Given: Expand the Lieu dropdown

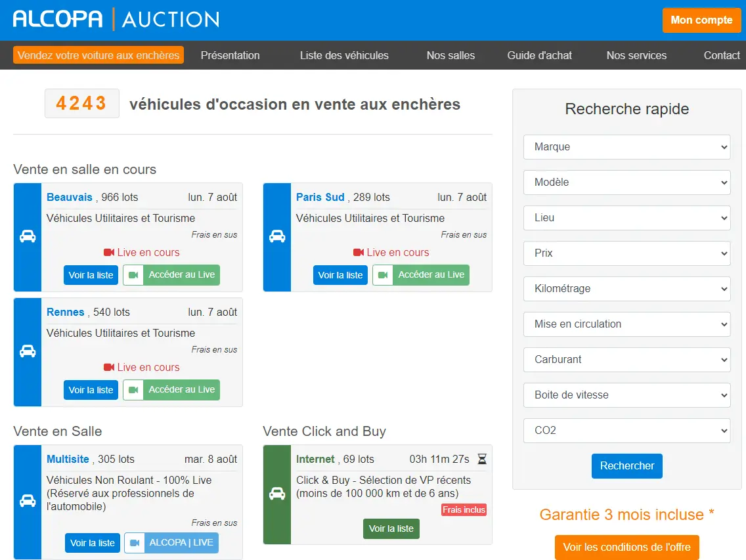Looking at the screenshot, I should pos(626,218).
